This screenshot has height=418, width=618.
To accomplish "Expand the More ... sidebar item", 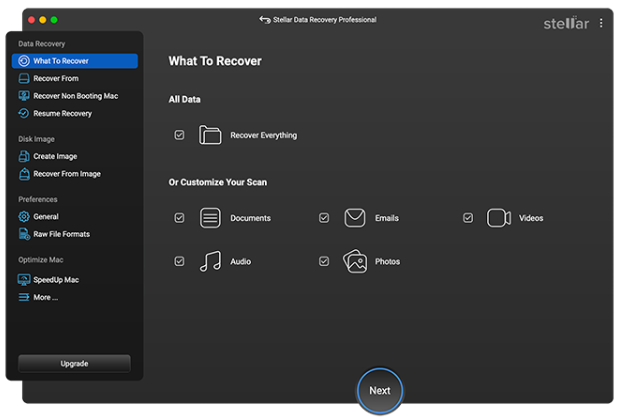I will [x=45, y=297].
